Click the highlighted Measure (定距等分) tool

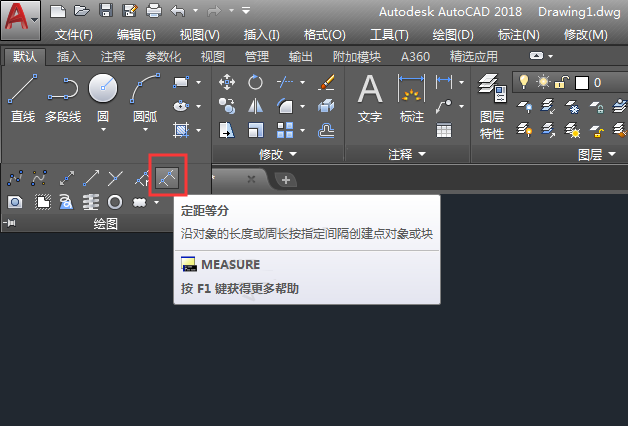coord(167,178)
